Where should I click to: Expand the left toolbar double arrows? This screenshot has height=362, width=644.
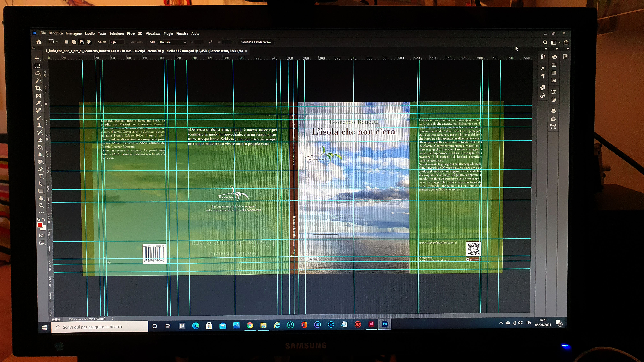click(x=34, y=48)
